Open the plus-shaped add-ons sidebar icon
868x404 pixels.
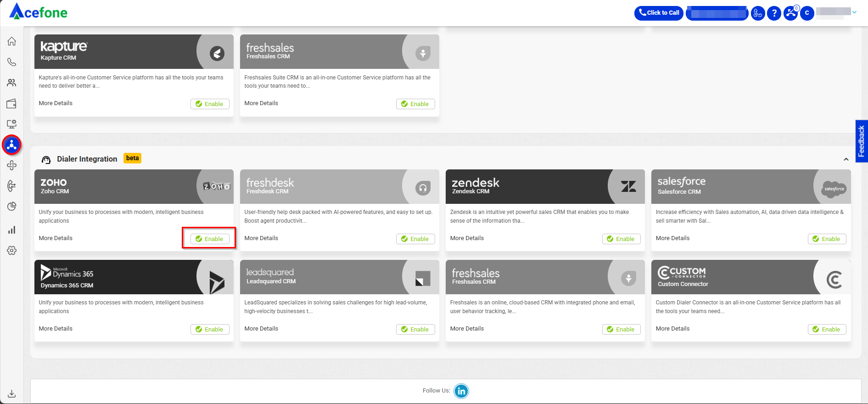(x=12, y=165)
